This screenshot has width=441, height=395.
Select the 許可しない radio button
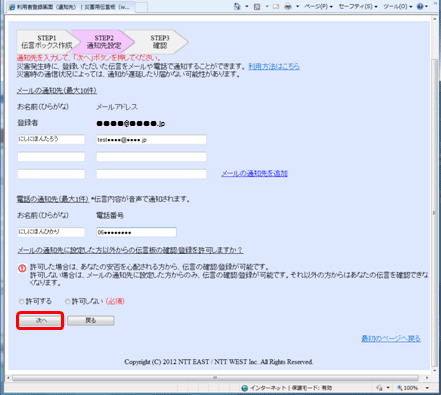tap(68, 301)
